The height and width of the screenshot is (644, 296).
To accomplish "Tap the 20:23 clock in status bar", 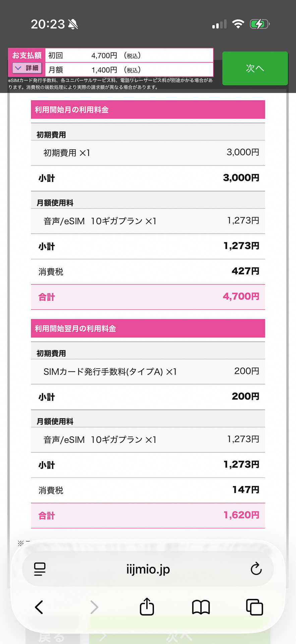I will point(48,24).
